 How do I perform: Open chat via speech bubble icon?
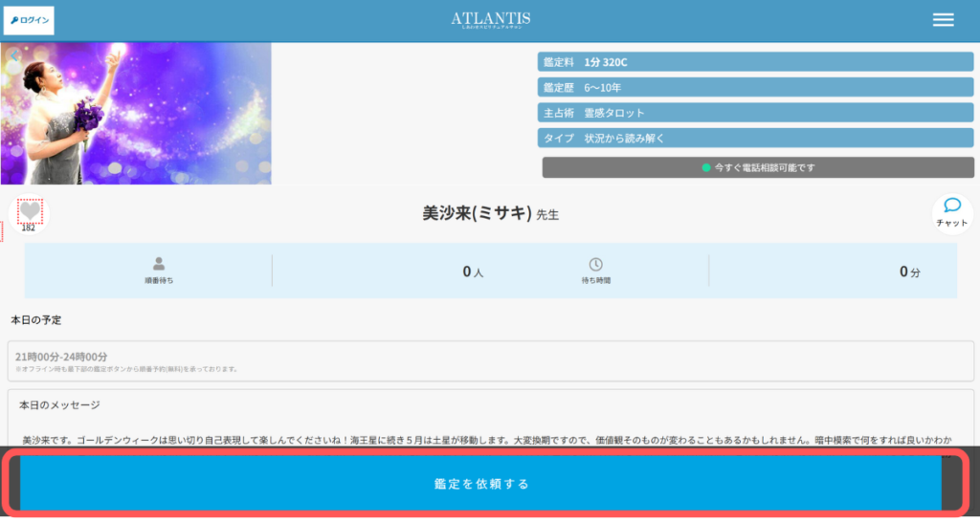(951, 206)
